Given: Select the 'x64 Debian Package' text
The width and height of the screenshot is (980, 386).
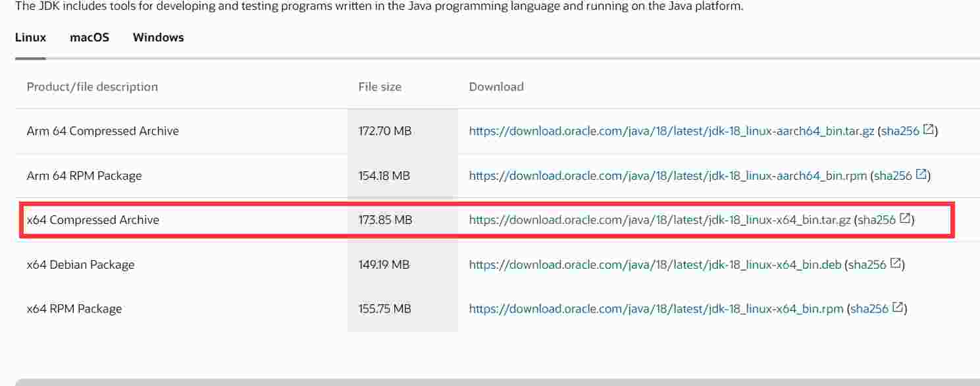Looking at the screenshot, I should pyautogui.click(x=80, y=265).
